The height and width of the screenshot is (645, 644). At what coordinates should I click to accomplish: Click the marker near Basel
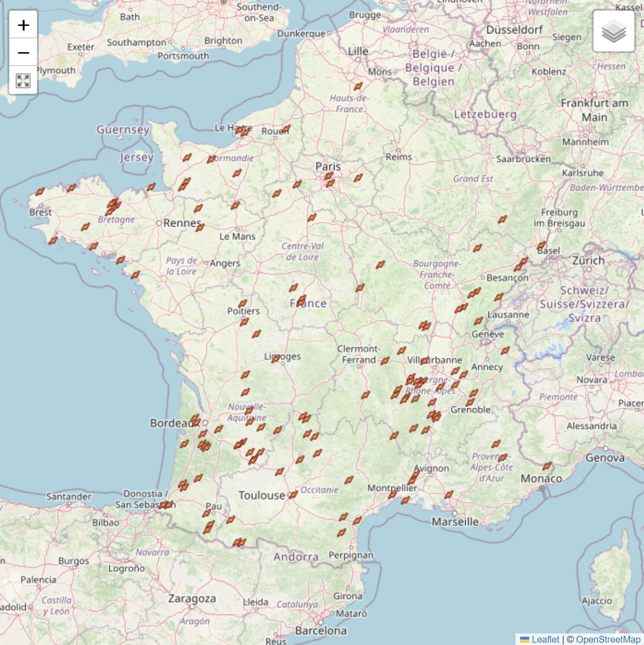(541, 244)
